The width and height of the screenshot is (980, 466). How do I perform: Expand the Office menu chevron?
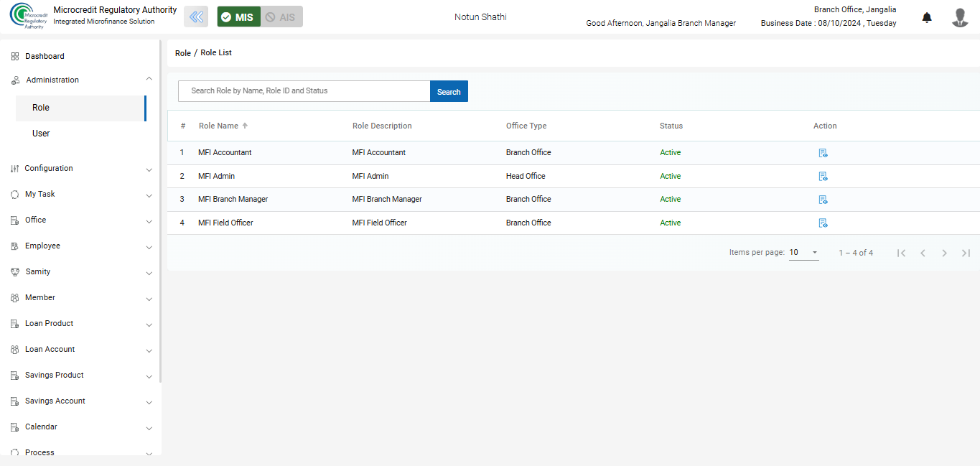(x=149, y=222)
